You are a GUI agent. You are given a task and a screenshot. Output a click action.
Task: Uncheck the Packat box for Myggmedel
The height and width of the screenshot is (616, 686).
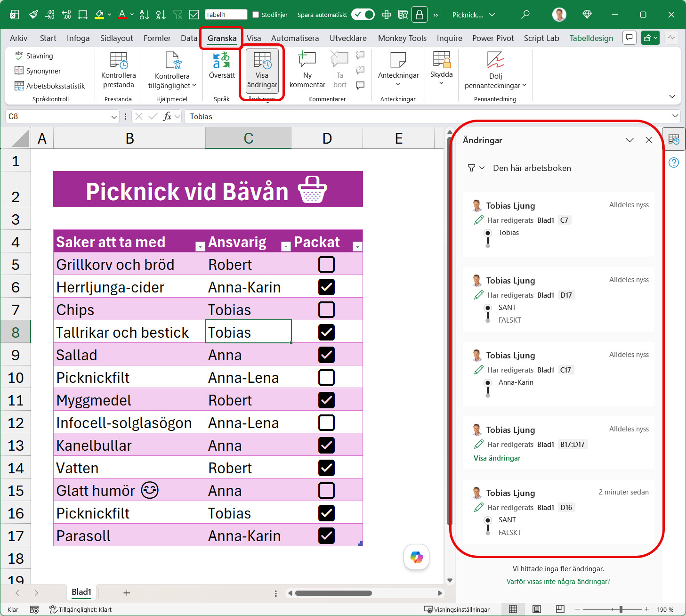(x=327, y=400)
